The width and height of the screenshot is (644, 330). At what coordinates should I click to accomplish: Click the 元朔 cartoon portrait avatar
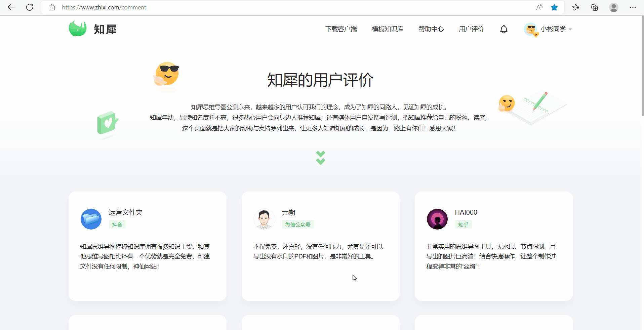(264, 219)
